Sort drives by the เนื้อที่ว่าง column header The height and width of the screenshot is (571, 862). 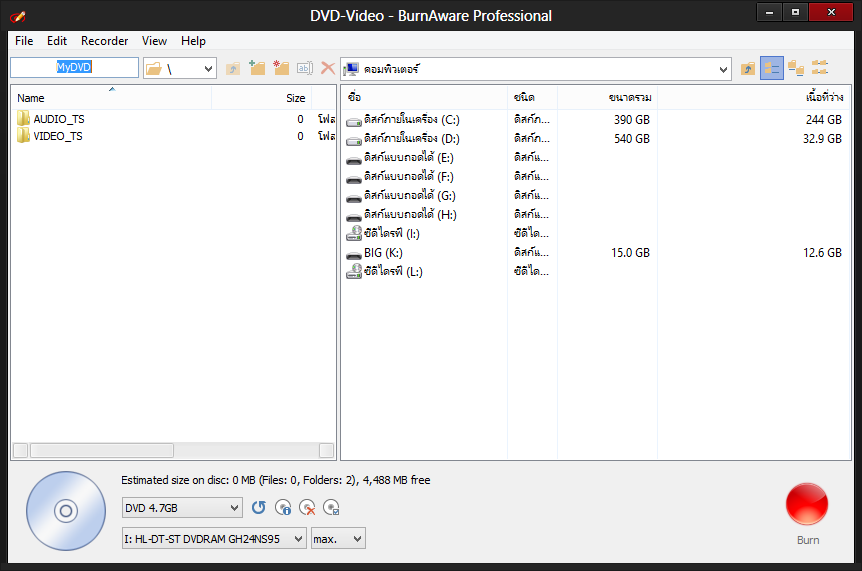coord(754,97)
